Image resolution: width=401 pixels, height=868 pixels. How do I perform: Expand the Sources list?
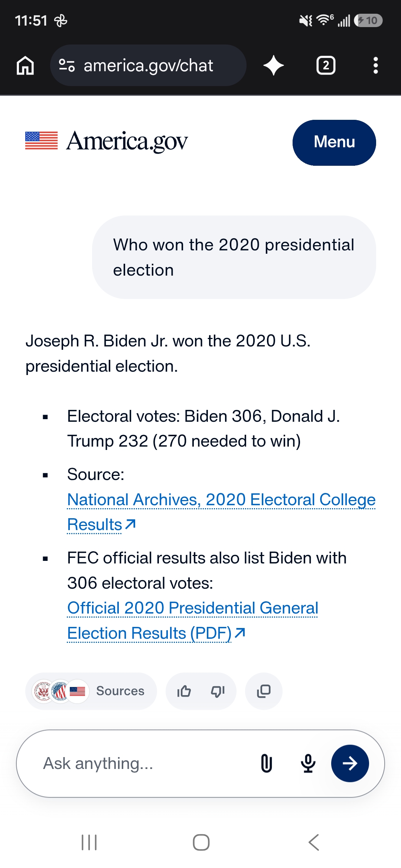pyautogui.click(x=91, y=691)
